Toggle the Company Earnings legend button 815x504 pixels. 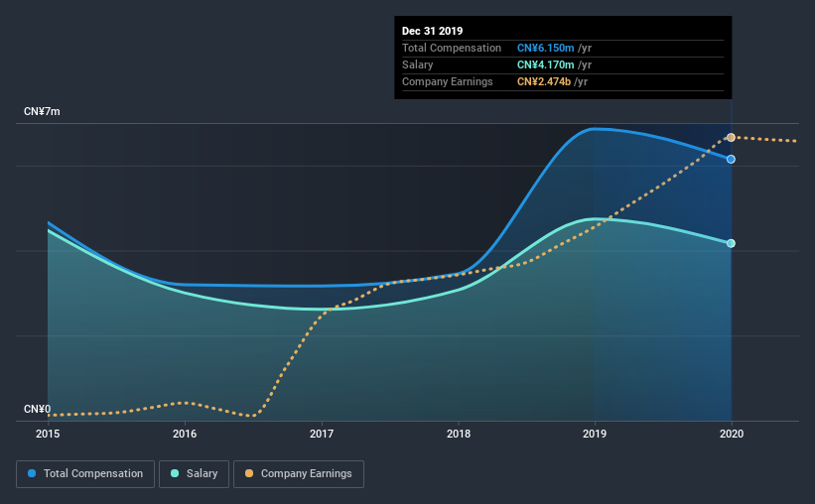(x=299, y=474)
